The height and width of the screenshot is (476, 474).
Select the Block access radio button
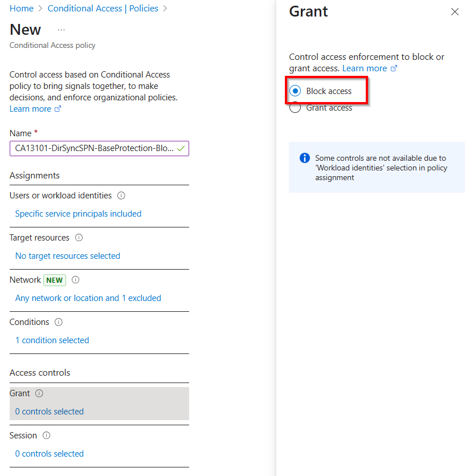pos(295,91)
